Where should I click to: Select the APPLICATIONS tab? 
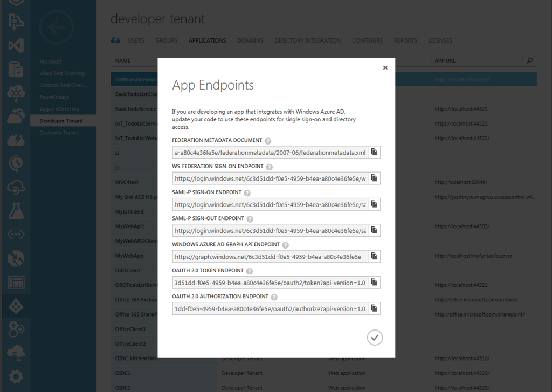207,40
